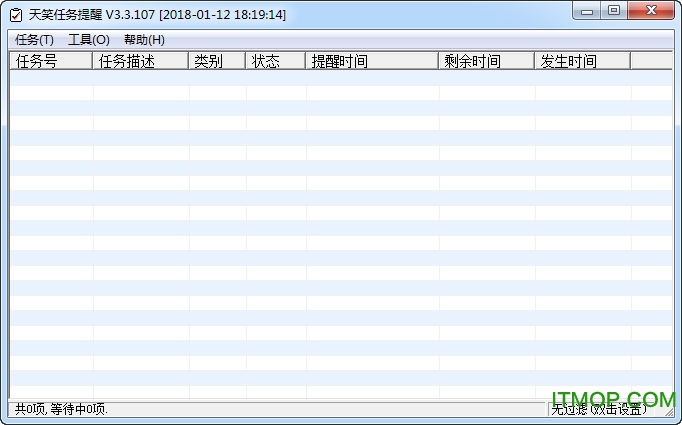Sort by the 发生时间 column header
The image size is (682, 425).
(582, 61)
